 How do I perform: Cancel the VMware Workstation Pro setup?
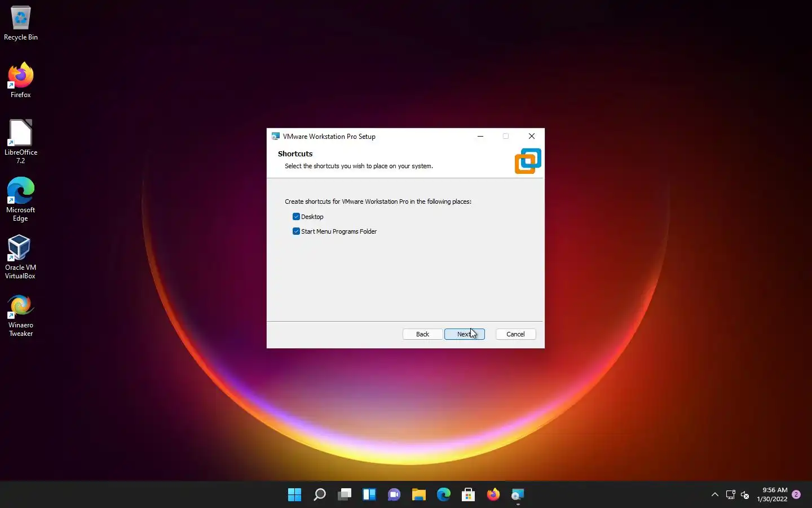(x=515, y=334)
